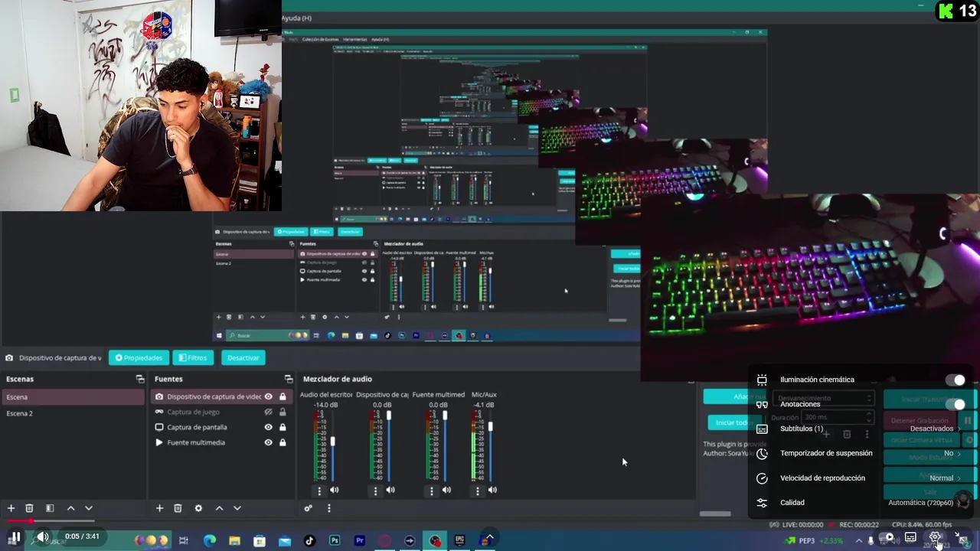This screenshot has height=551, width=980.
Task: Pop out the Escenas dock
Action: click(140, 379)
